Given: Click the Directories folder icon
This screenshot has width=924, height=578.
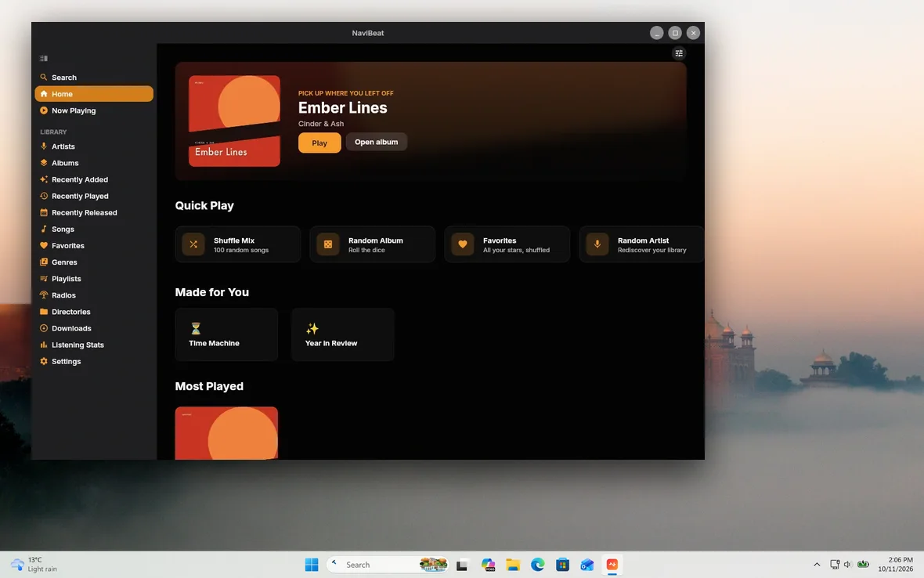Looking at the screenshot, I should pyautogui.click(x=44, y=311).
